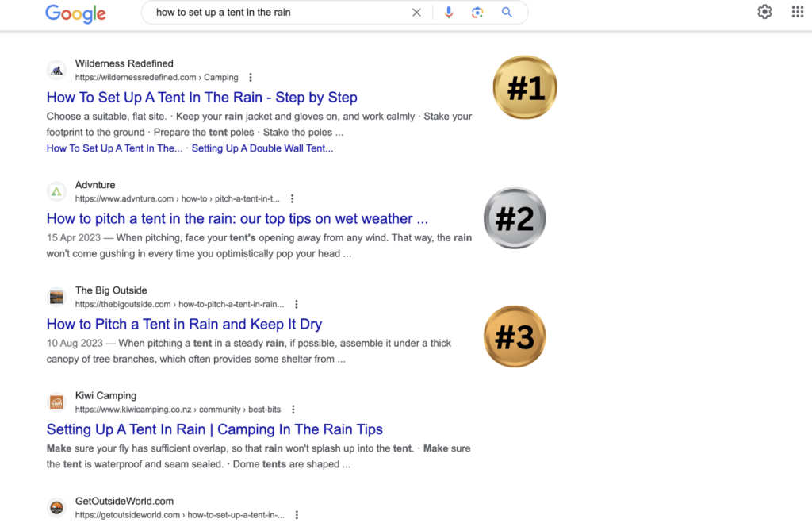Clear the search query with the X icon

click(416, 13)
